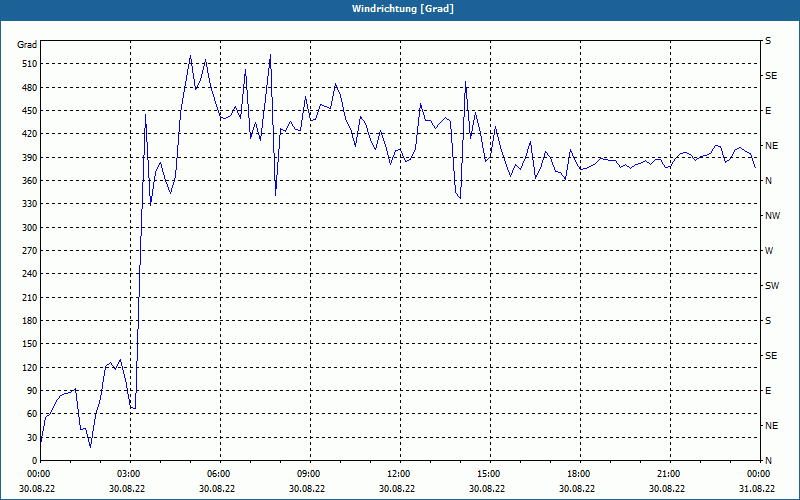Click the 420 degree axis label

point(30,134)
